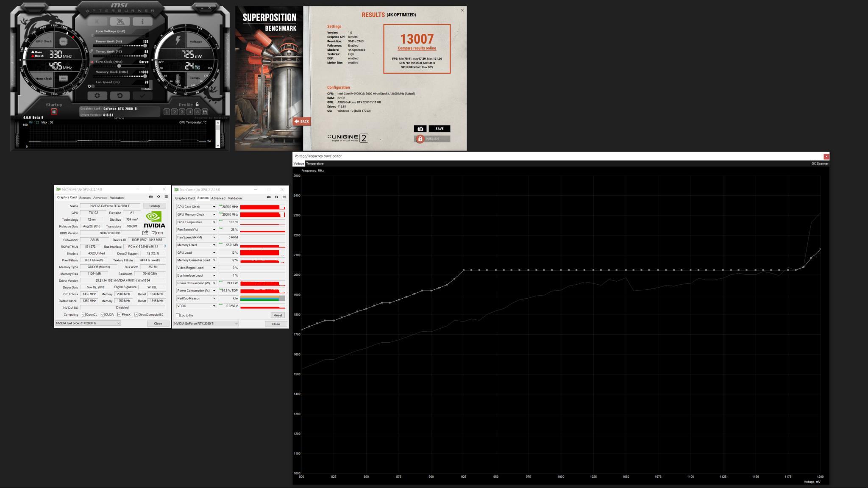868x488 pixels.
Task: Open the PerfCap Reason sensor dropdown
Action: 214,298
